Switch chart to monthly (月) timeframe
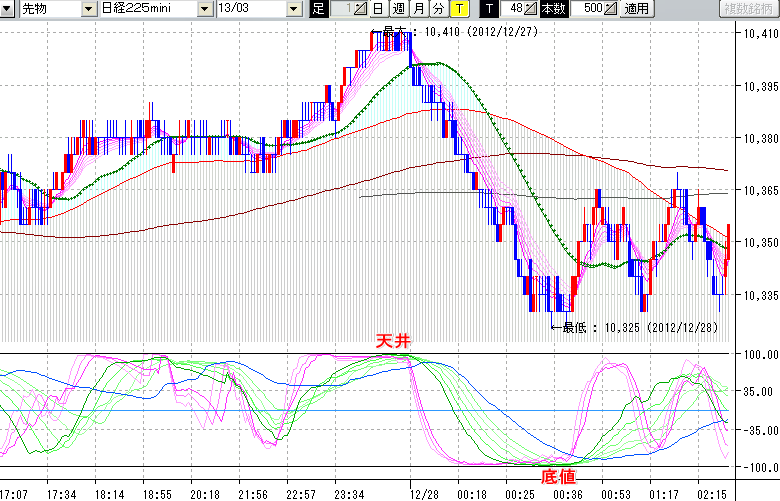The width and height of the screenshot is (780, 501). point(418,9)
